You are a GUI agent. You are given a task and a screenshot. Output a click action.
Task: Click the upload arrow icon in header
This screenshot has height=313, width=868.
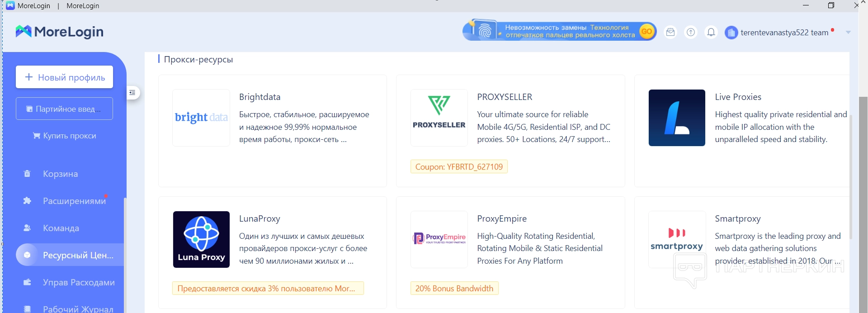point(691,32)
